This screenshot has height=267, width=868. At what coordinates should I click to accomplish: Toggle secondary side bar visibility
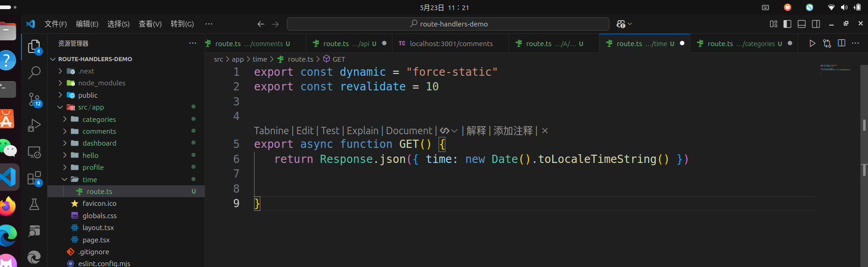pyautogui.click(x=816, y=24)
